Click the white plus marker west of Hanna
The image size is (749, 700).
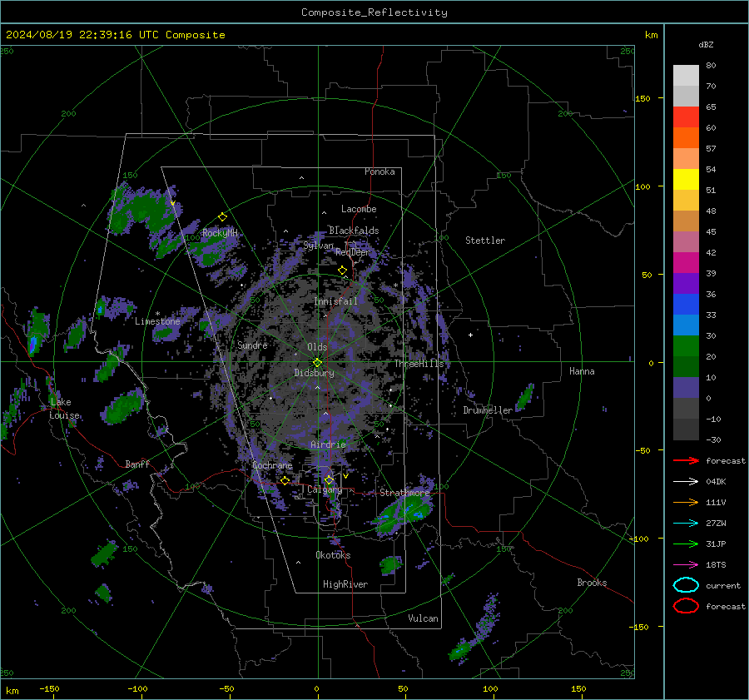point(470,335)
